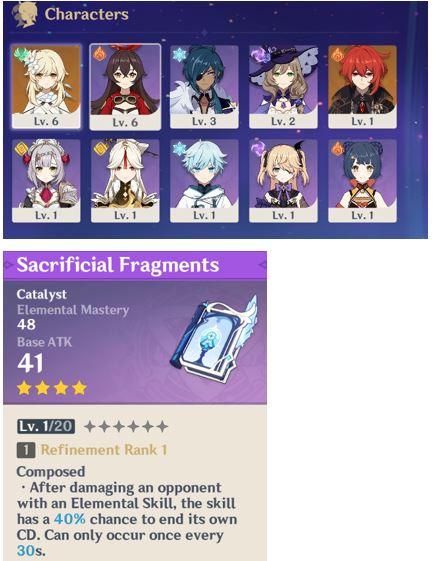The height and width of the screenshot is (561, 444).
Task: Select Xiangling's Lv. 1 character card
Action: [362, 181]
